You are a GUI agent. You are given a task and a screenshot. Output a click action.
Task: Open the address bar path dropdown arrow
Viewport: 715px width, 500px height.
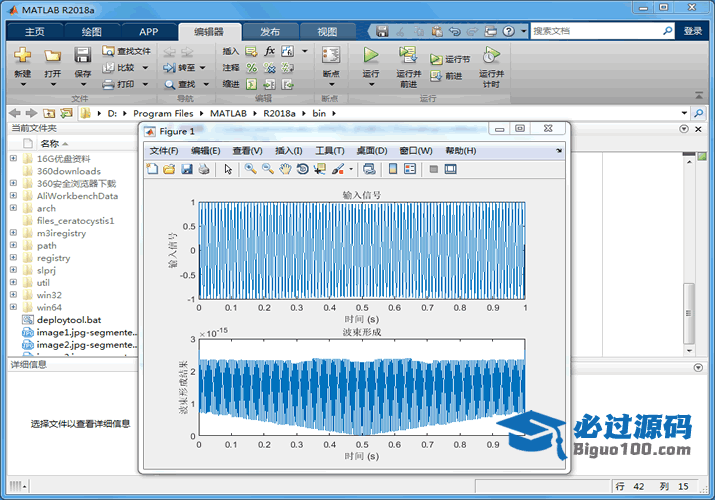click(x=684, y=113)
